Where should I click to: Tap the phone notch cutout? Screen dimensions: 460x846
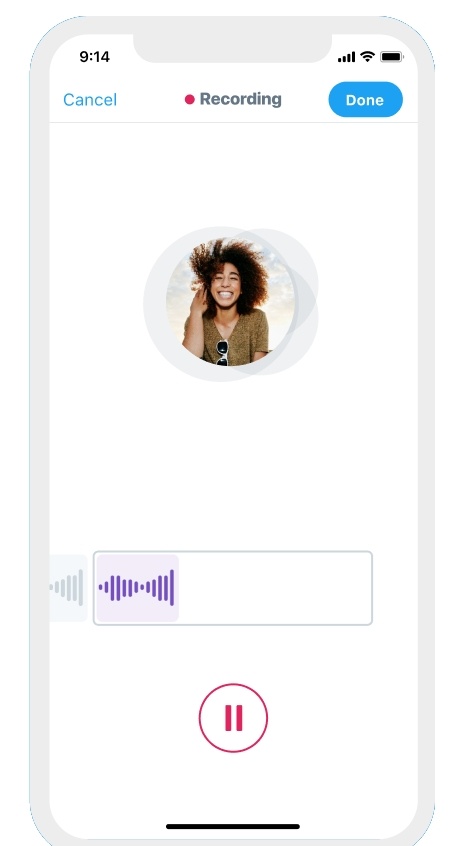pyautogui.click(x=232, y=47)
